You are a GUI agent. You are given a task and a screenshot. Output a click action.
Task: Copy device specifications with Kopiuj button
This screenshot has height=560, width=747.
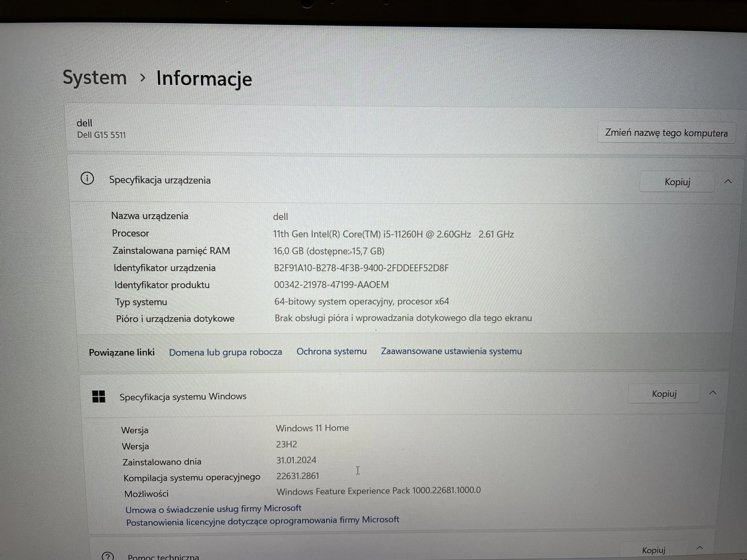(x=677, y=182)
